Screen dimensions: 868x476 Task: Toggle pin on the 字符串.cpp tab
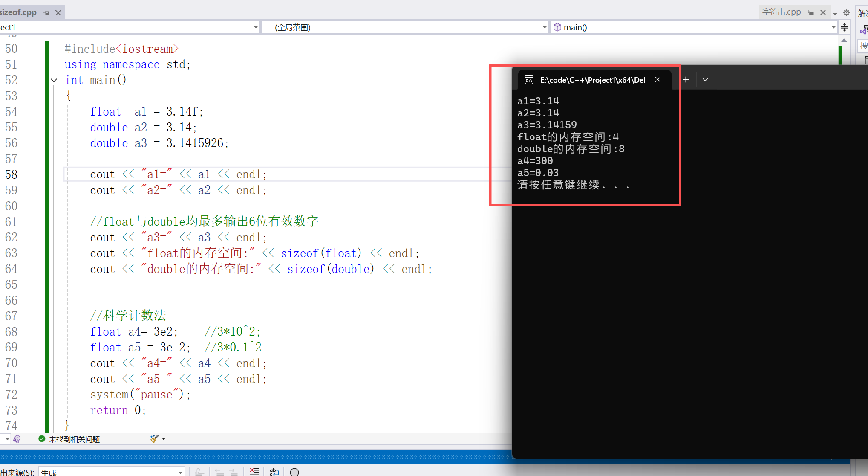click(x=811, y=13)
